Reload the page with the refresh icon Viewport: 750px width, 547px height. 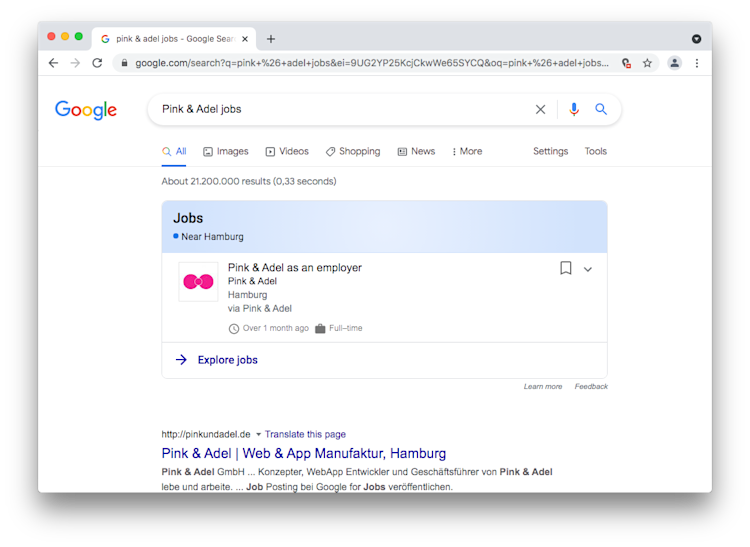97,63
